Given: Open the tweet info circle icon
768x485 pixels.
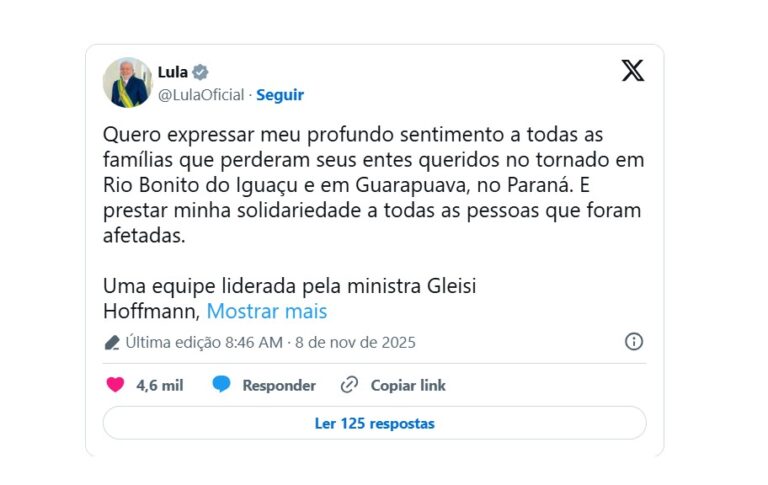Looking at the screenshot, I should click(x=633, y=342).
